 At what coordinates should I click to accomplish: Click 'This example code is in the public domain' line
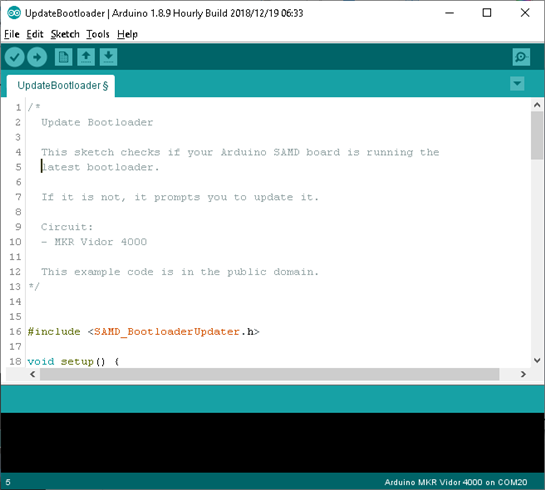click(x=180, y=272)
